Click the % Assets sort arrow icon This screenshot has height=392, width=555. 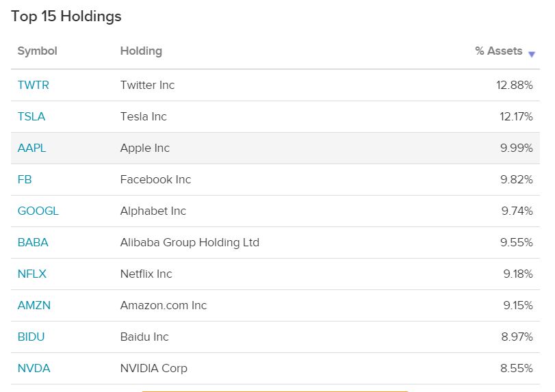(x=532, y=54)
